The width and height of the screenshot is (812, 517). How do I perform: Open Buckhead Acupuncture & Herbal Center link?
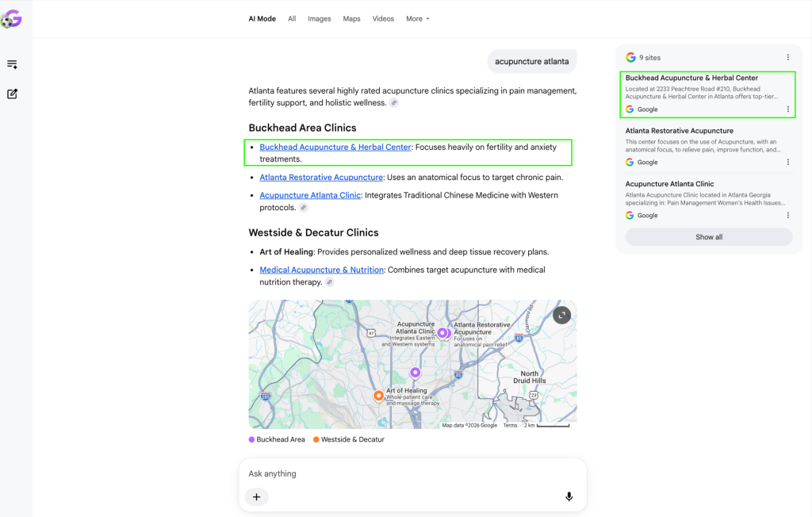pos(335,147)
